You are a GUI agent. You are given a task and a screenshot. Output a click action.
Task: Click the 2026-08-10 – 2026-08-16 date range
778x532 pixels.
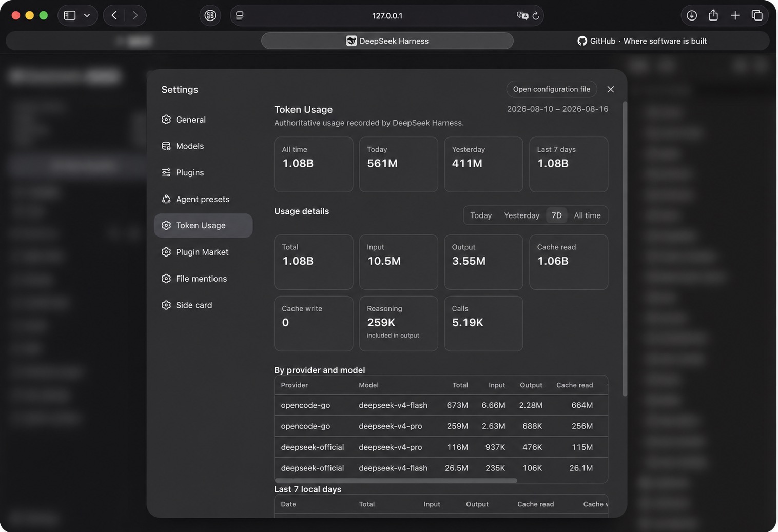557,109
